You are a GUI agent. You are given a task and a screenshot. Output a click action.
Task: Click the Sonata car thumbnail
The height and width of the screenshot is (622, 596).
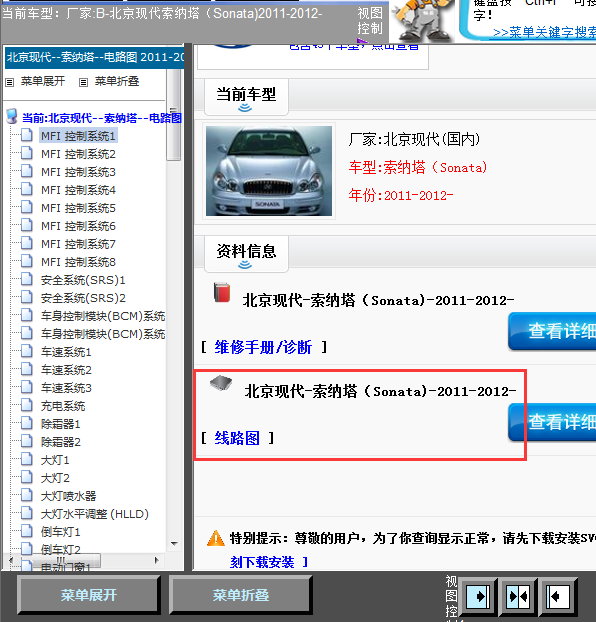(269, 171)
